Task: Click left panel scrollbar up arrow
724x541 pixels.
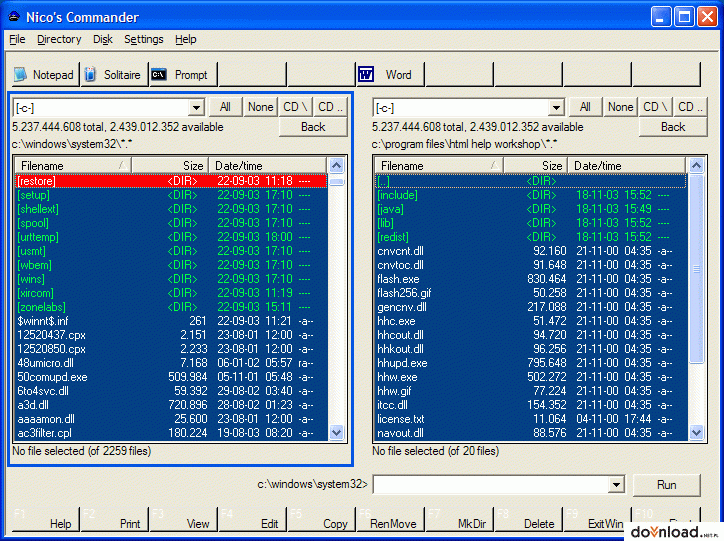Action: point(336,165)
